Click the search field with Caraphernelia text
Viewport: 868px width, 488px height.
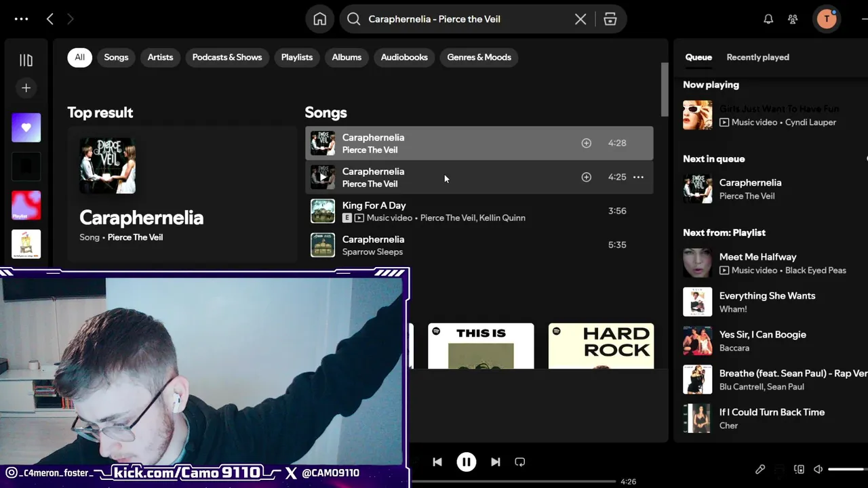[467, 19]
